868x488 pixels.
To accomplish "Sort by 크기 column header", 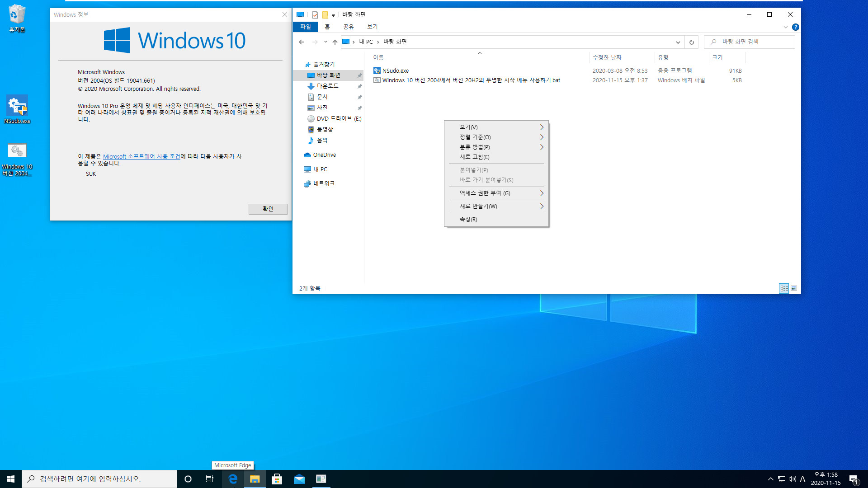I will (726, 57).
